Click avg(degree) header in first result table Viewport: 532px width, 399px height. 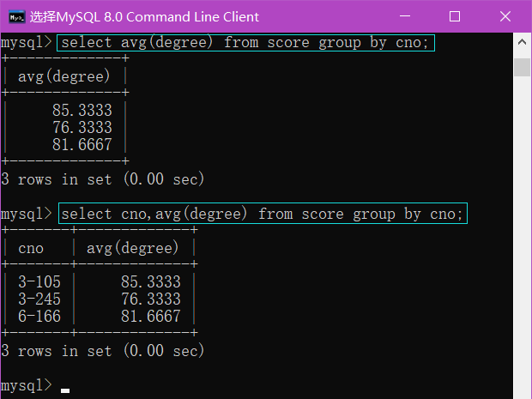(x=64, y=76)
